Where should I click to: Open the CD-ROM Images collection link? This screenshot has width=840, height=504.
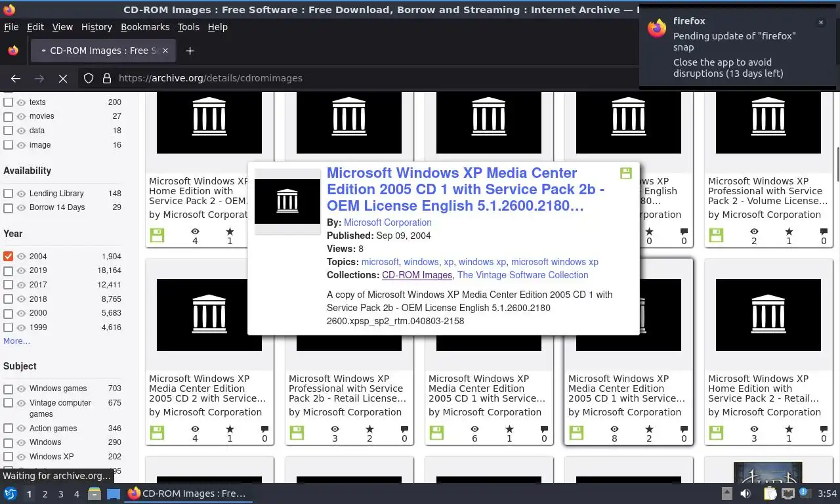(x=417, y=275)
